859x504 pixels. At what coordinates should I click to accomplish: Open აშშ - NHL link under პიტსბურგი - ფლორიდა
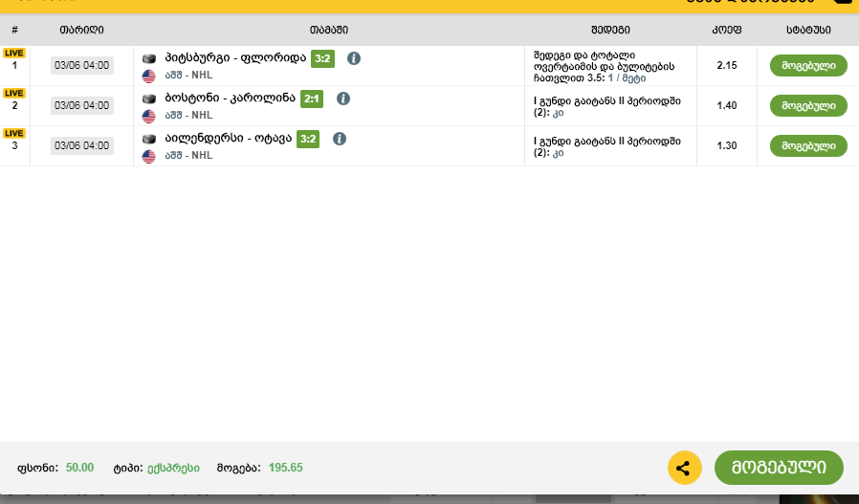point(189,75)
